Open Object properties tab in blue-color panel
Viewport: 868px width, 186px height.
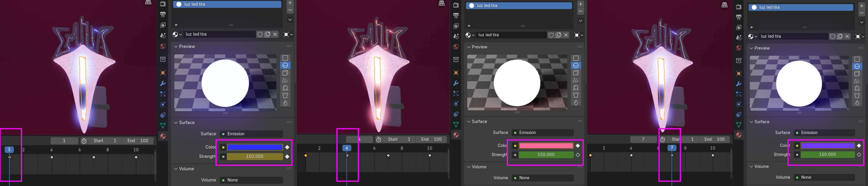coord(163,73)
